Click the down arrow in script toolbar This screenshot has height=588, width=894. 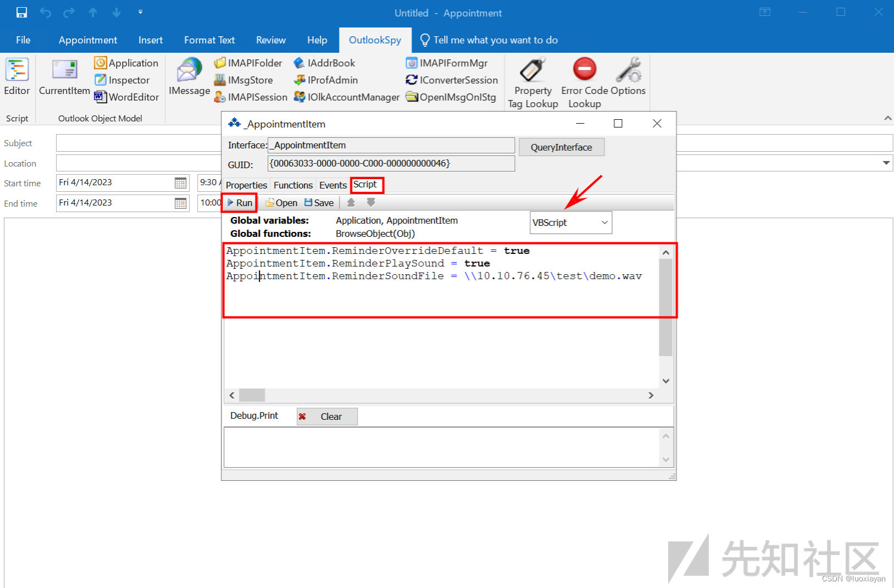(371, 203)
